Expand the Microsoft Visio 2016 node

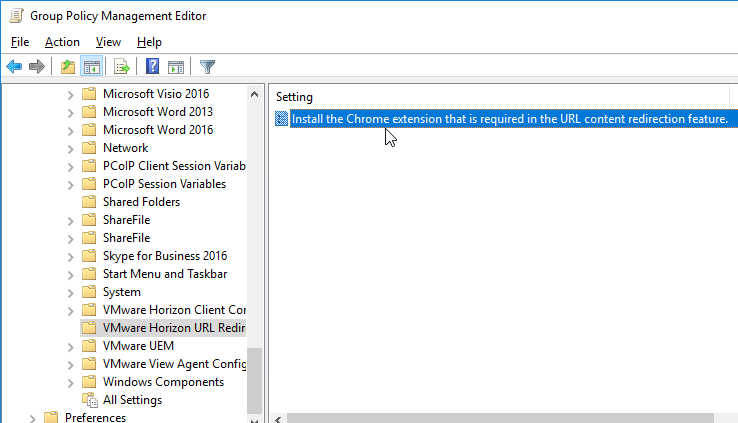click(71, 95)
